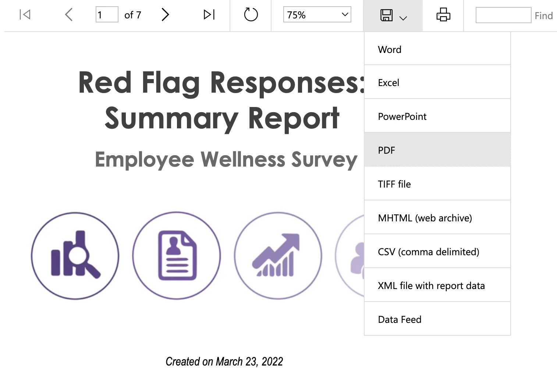The height and width of the screenshot is (392, 557).
Task: Click the growth chart arrow circle icon
Action: (x=278, y=256)
